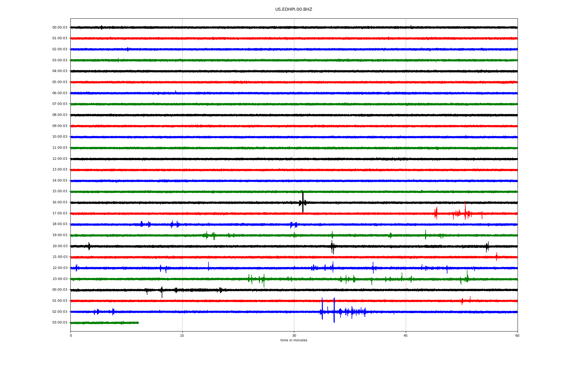Click the 23:00:03 time label
Image resolution: width=588 pixels, height=368 pixels.
(60, 279)
